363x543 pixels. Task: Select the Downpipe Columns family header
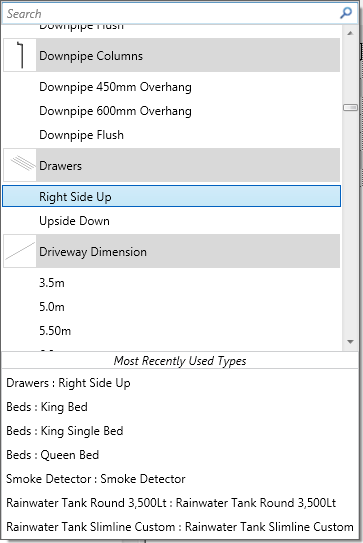point(171,55)
